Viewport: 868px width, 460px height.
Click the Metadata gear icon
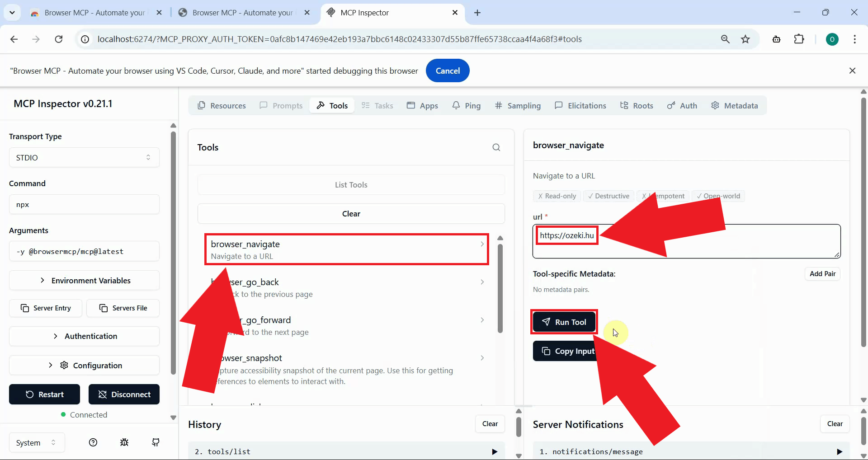715,105
